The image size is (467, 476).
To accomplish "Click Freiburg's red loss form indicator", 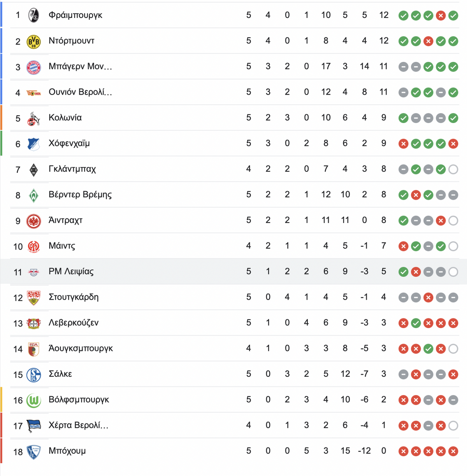I will point(441,16).
